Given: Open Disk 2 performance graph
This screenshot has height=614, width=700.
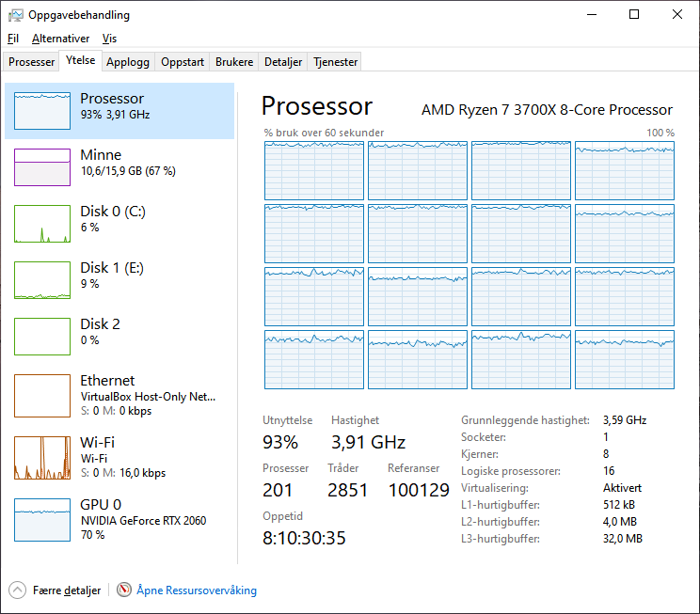Looking at the screenshot, I should (x=42, y=337).
